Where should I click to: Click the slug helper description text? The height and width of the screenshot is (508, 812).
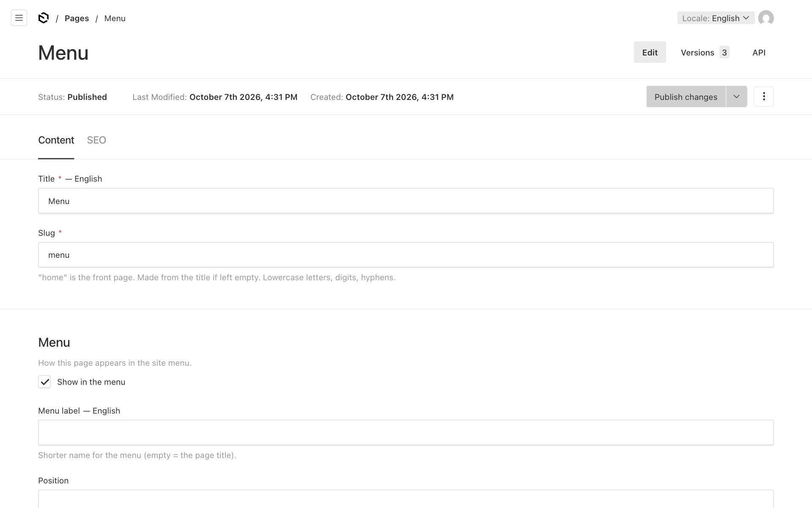(x=217, y=278)
